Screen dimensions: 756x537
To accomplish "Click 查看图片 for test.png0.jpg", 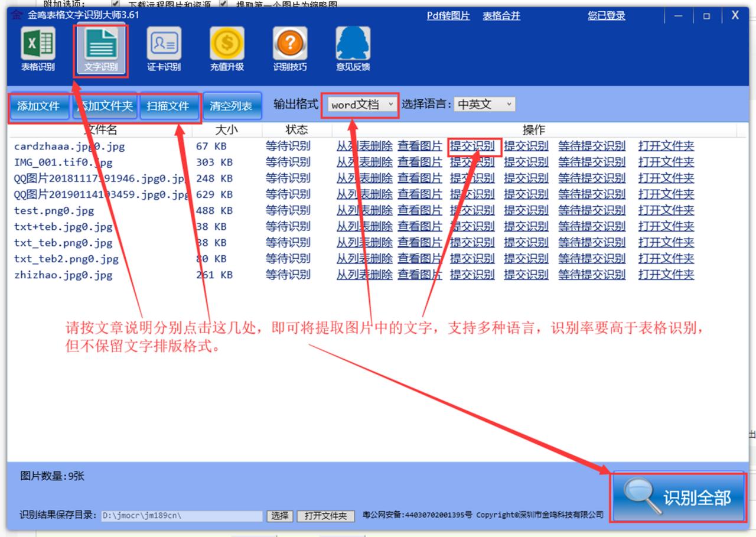I will coord(419,210).
